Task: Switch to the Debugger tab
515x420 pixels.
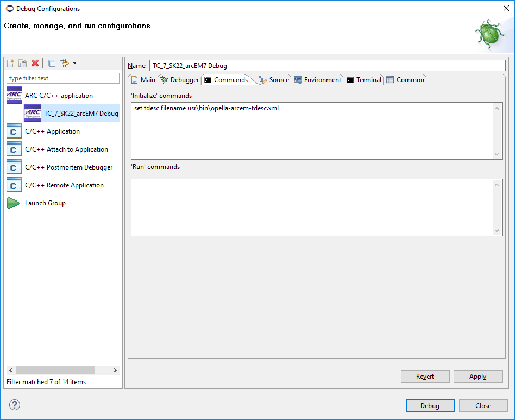Action: 180,80
